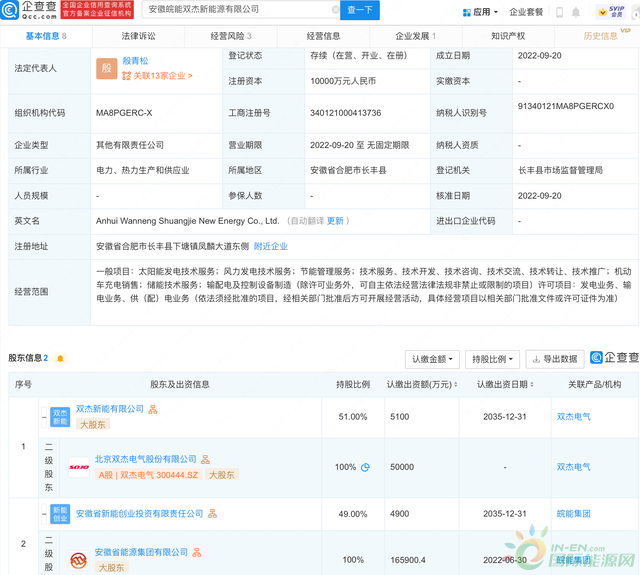Viewport: 640px width, 575px height.
Task: Open 安徽省能源集团有限公司 link
Action: coord(141,553)
